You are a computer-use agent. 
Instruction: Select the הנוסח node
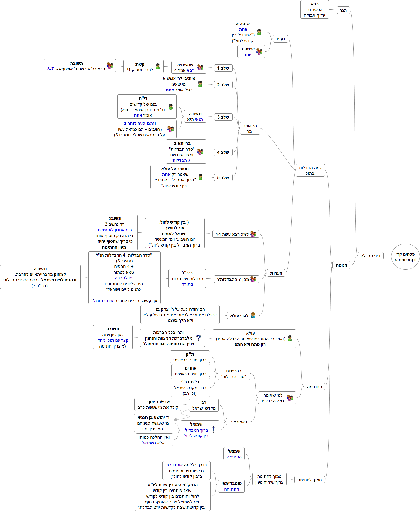341,265
